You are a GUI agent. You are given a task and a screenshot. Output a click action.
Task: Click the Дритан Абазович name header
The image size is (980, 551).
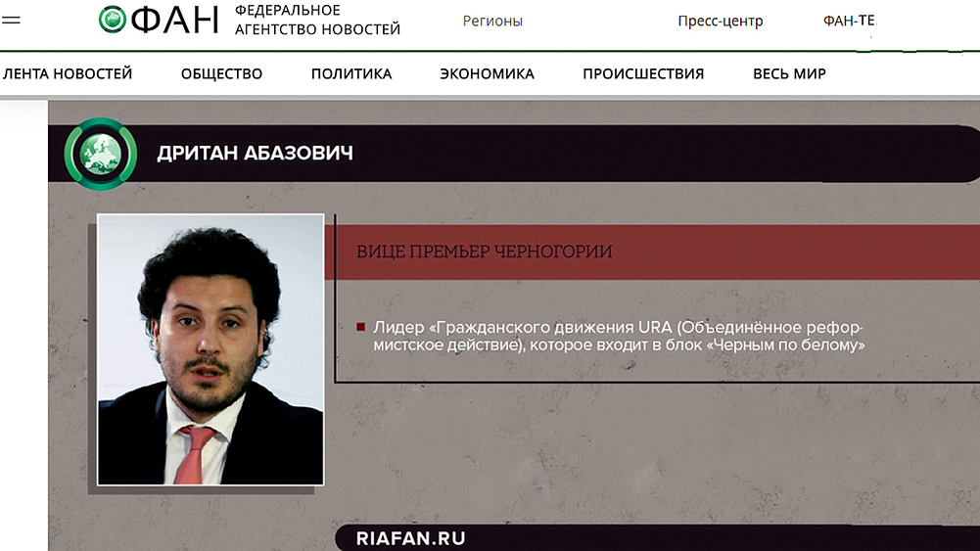[x=255, y=153]
